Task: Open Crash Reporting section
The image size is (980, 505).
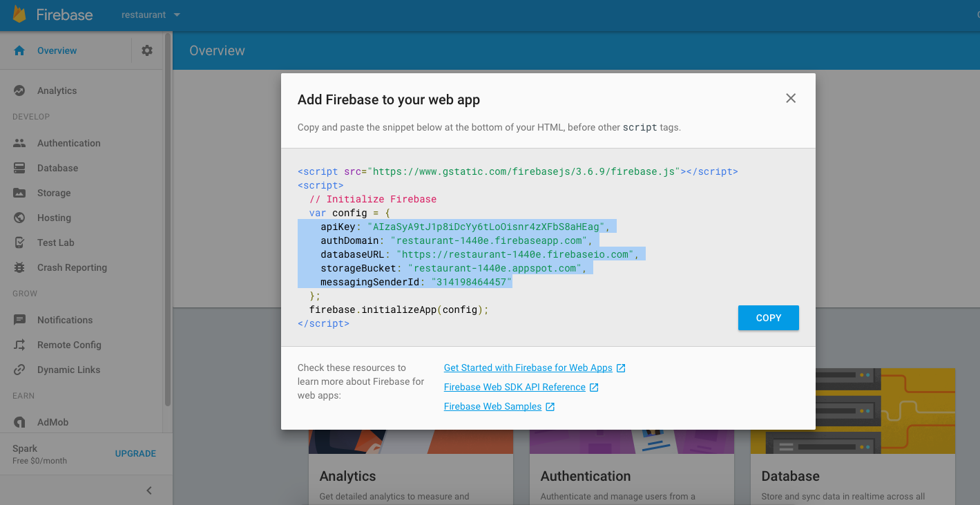Action: 72,267
